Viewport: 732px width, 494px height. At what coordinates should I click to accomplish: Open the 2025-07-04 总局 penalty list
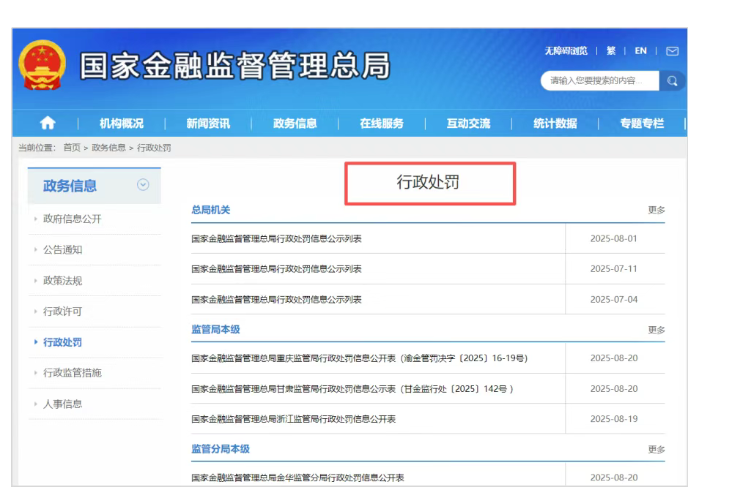point(276,299)
